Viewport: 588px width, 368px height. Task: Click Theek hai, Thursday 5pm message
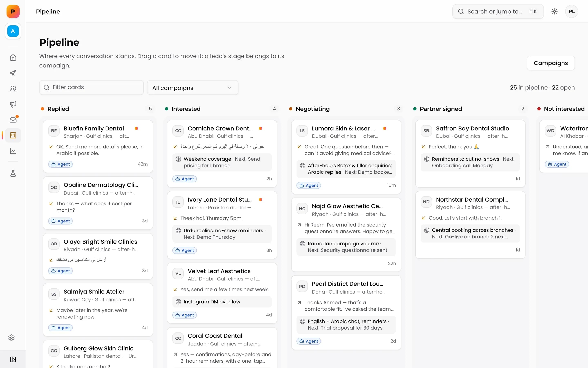[x=211, y=218]
